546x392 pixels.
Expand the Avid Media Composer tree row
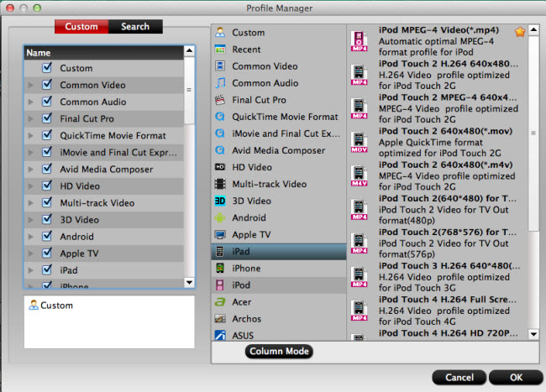click(x=30, y=169)
